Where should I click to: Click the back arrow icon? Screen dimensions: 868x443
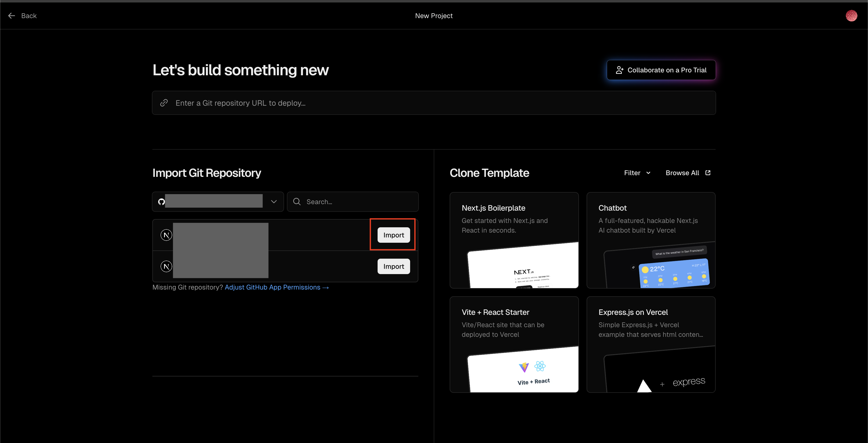12,16
